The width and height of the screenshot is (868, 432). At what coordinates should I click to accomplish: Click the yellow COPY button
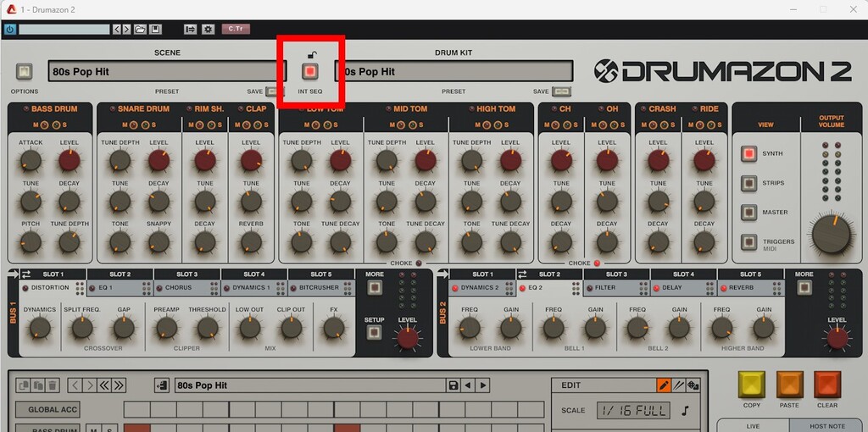coord(752,385)
